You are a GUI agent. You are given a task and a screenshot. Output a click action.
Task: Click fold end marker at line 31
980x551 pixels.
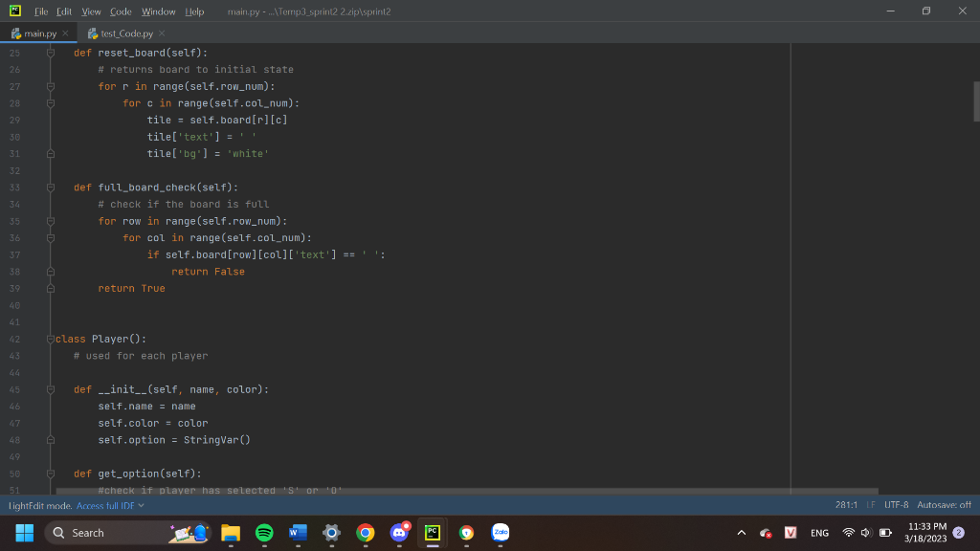click(x=51, y=154)
